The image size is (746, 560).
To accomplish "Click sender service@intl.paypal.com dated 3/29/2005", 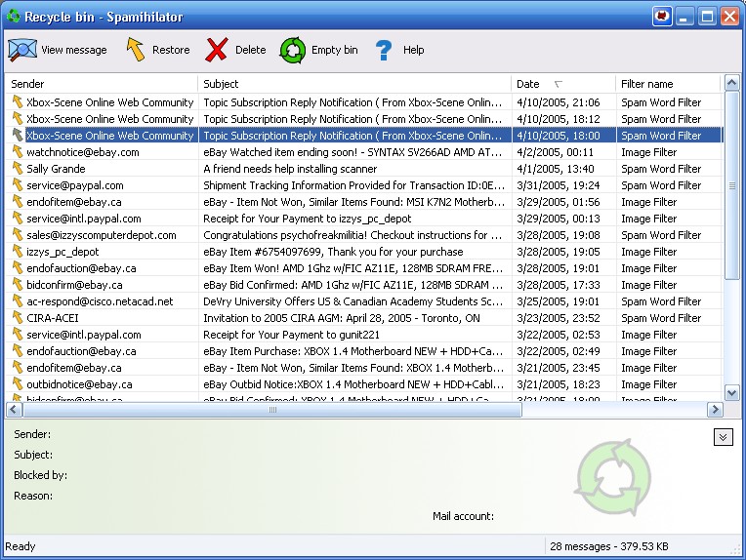I will 84,219.
